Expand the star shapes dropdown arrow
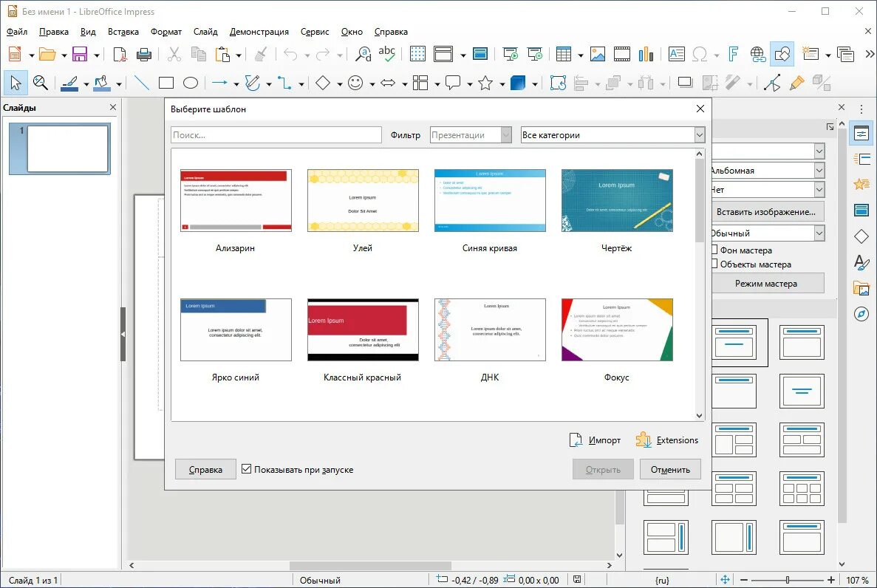 point(502,84)
